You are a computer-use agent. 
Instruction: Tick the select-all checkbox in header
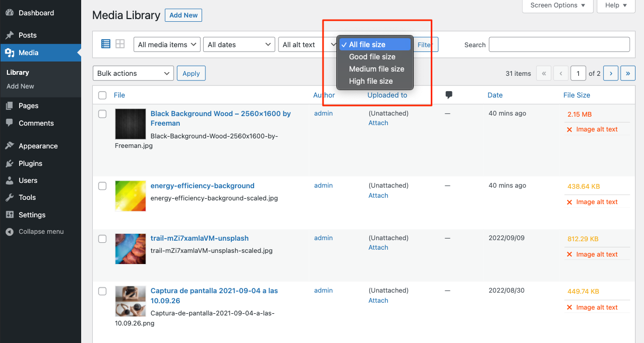pos(102,95)
